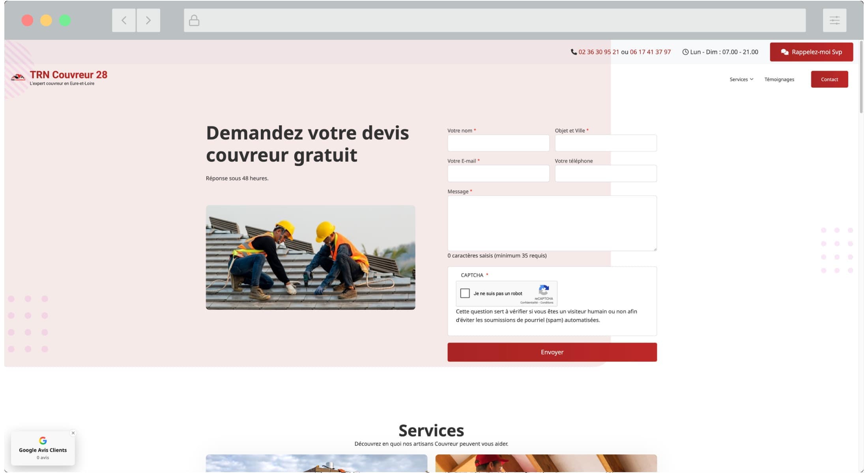The width and height of the screenshot is (868, 473).
Task: Click the browser forward arrow icon
Action: [148, 20]
